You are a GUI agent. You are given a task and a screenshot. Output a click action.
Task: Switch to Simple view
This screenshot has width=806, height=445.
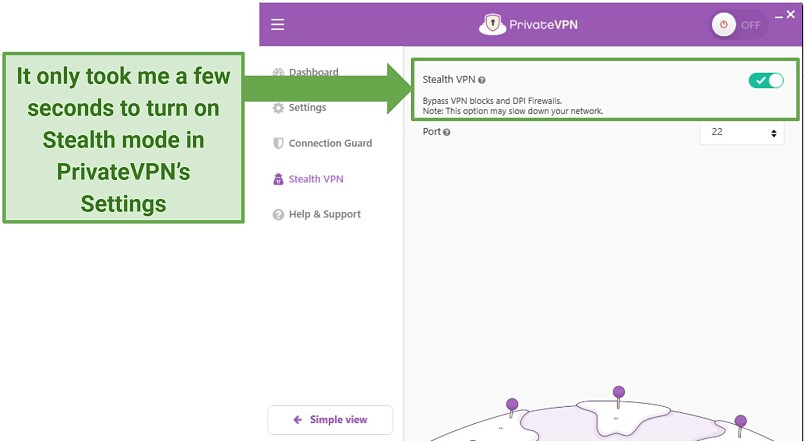(x=330, y=420)
